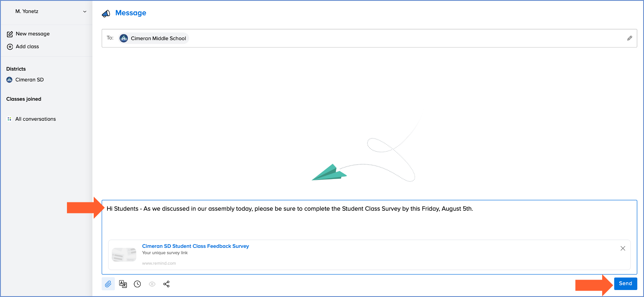Image resolution: width=644 pixels, height=297 pixels.
Task: Click the share icon in toolbar
Action: click(x=166, y=284)
